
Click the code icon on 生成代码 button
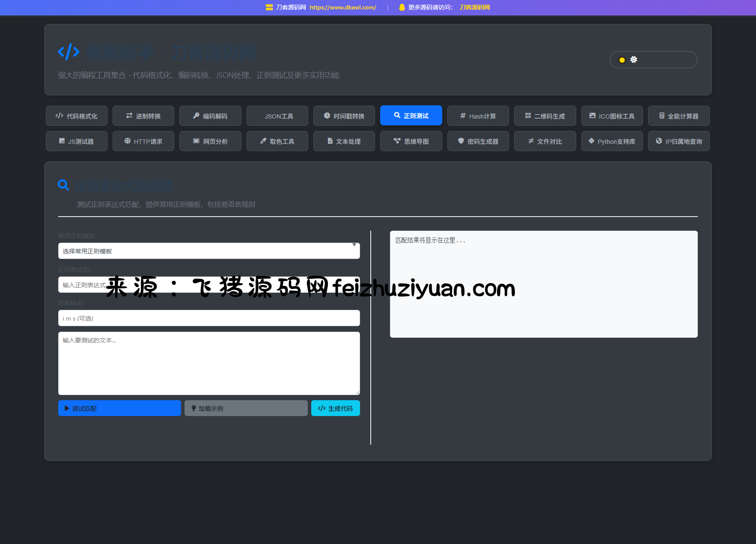click(321, 408)
